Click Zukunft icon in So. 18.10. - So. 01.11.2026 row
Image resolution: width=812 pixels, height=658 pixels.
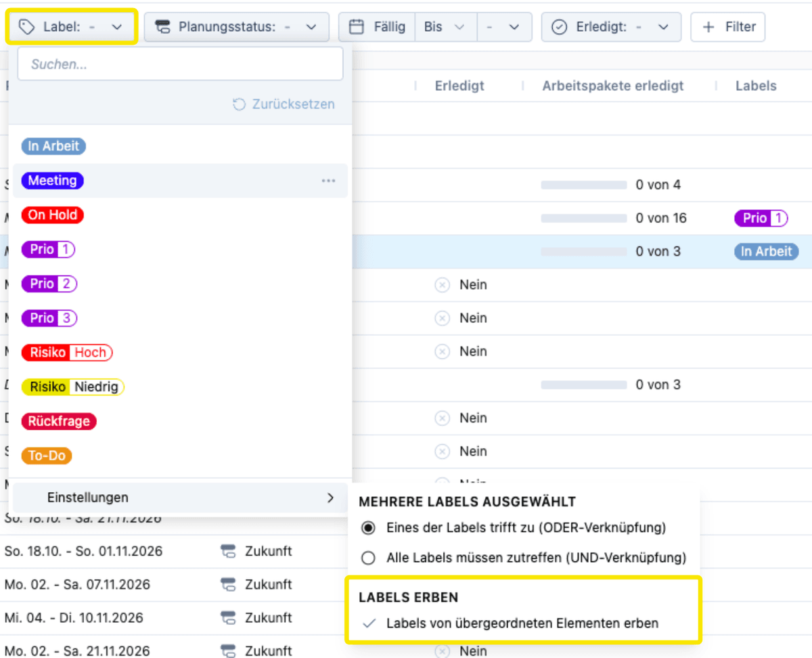click(x=228, y=551)
